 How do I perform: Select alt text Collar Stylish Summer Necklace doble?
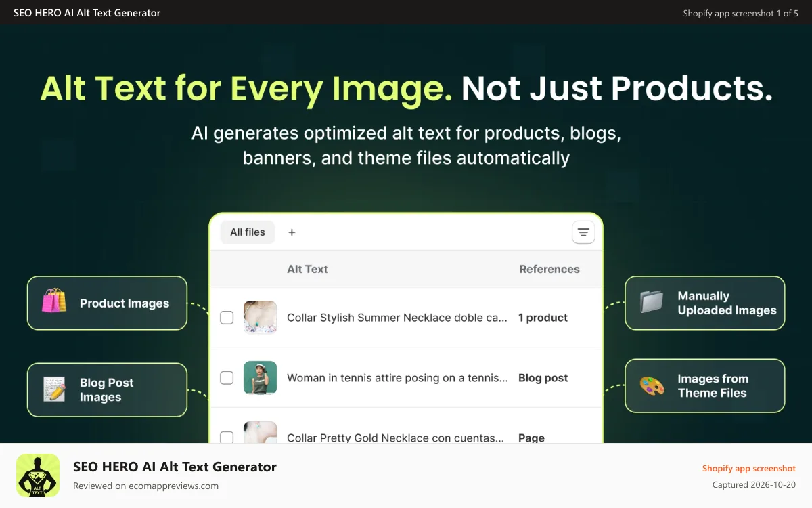click(x=397, y=318)
